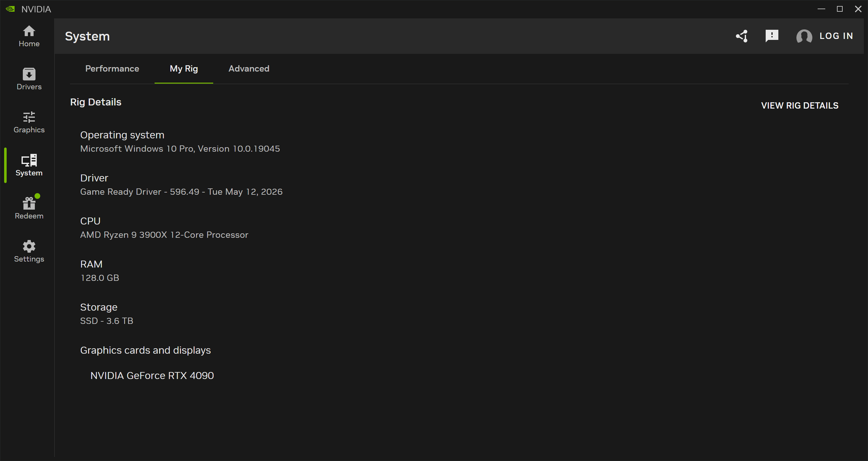The image size is (868, 461).
Task: Click VIEW RIG DETAILS
Action: pos(799,105)
